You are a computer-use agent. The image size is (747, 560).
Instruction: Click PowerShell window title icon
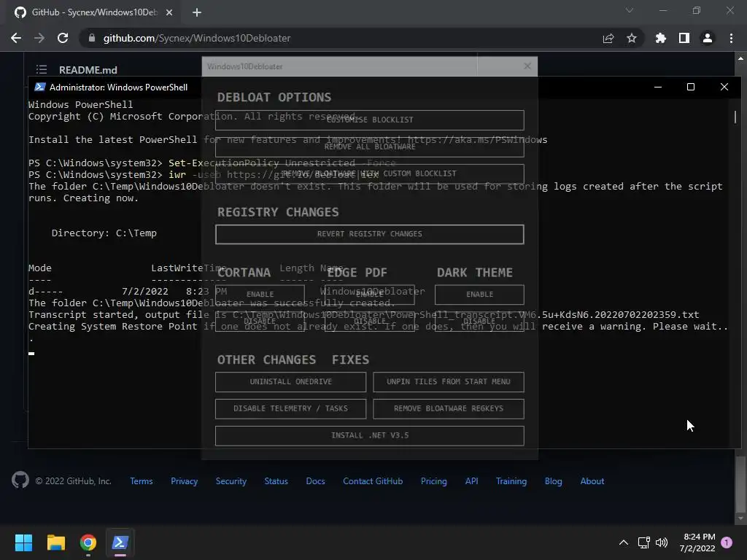click(40, 87)
